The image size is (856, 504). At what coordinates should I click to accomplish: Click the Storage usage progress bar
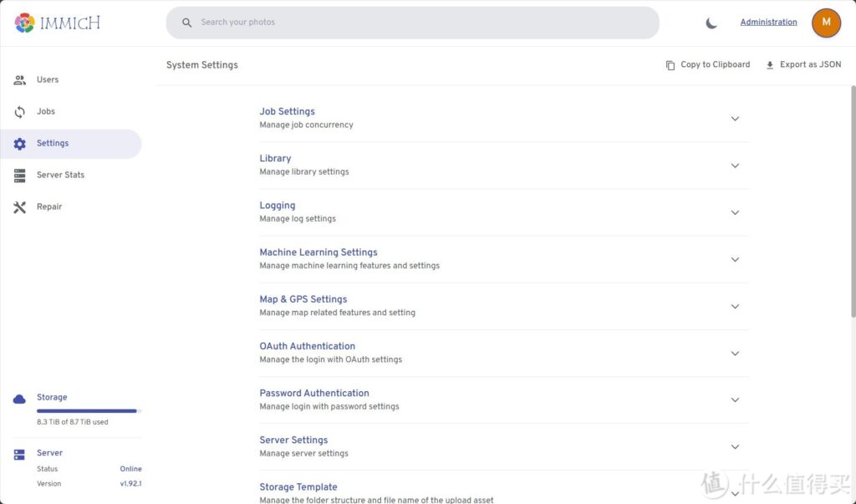[88, 411]
